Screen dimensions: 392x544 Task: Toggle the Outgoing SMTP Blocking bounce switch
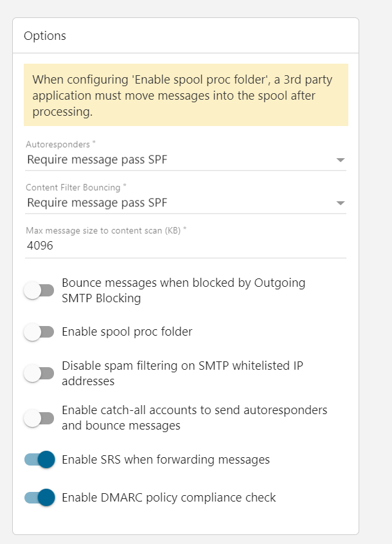39,291
